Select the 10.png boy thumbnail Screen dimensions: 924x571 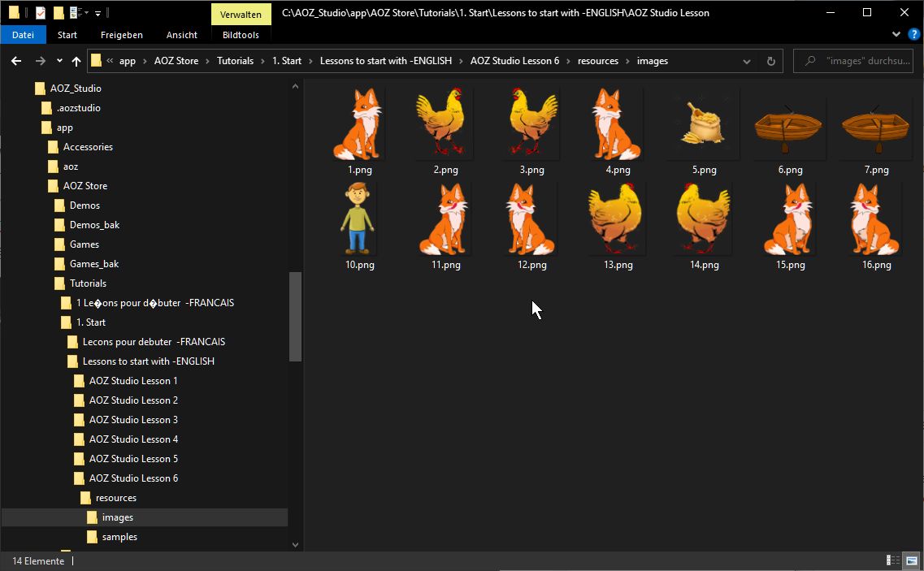pyautogui.click(x=358, y=219)
